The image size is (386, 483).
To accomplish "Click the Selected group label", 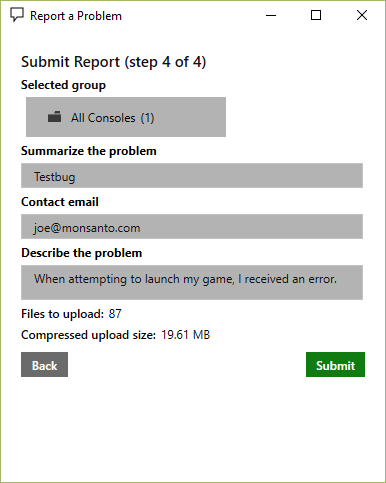I will point(63,85).
